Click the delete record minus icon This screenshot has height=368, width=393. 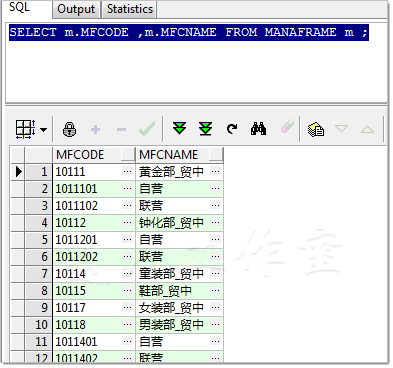point(121,129)
